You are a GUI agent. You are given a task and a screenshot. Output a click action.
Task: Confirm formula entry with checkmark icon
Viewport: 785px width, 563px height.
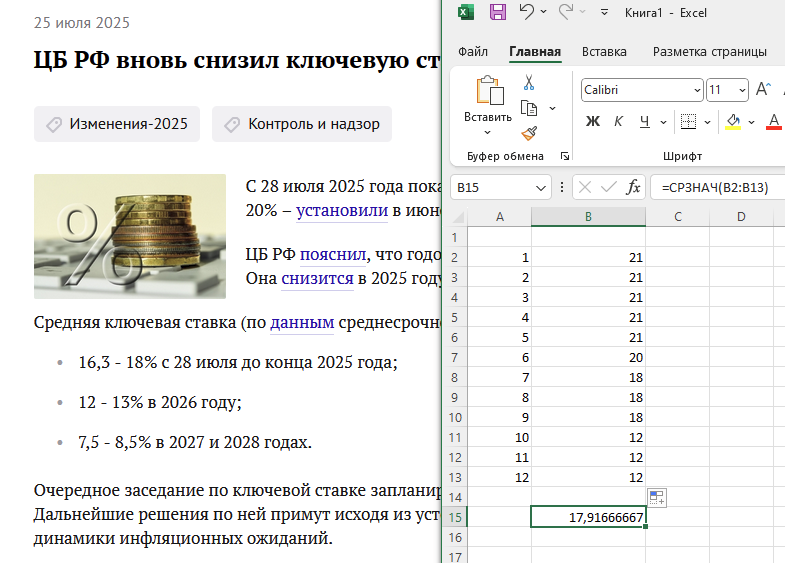pos(609,188)
